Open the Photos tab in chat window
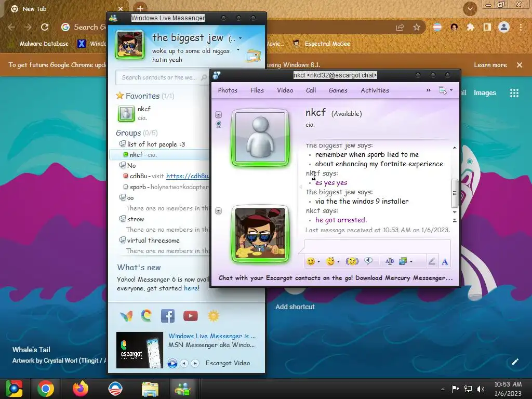Screen dimensions: 532x399 click(228, 90)
